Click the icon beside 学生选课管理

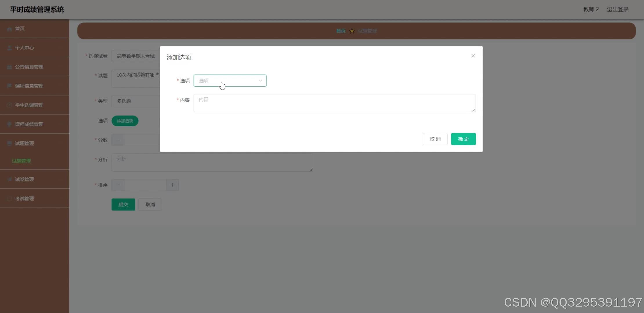9,105
